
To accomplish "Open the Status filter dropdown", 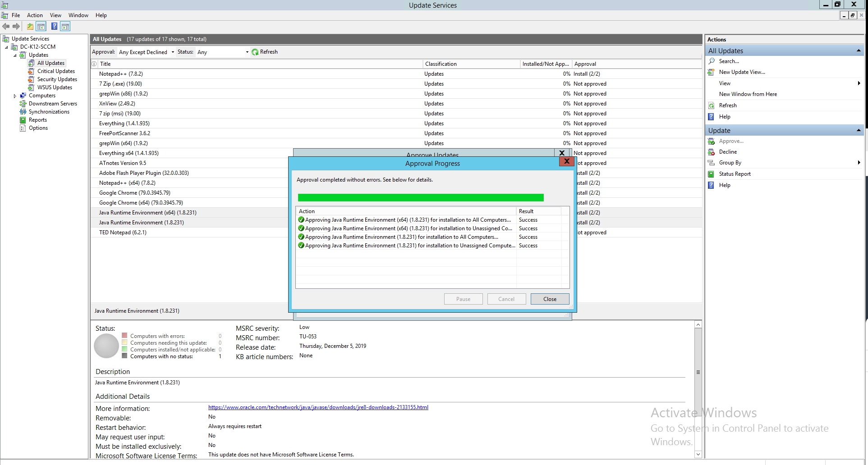I will pyautogui.click(x=247, y=52).
